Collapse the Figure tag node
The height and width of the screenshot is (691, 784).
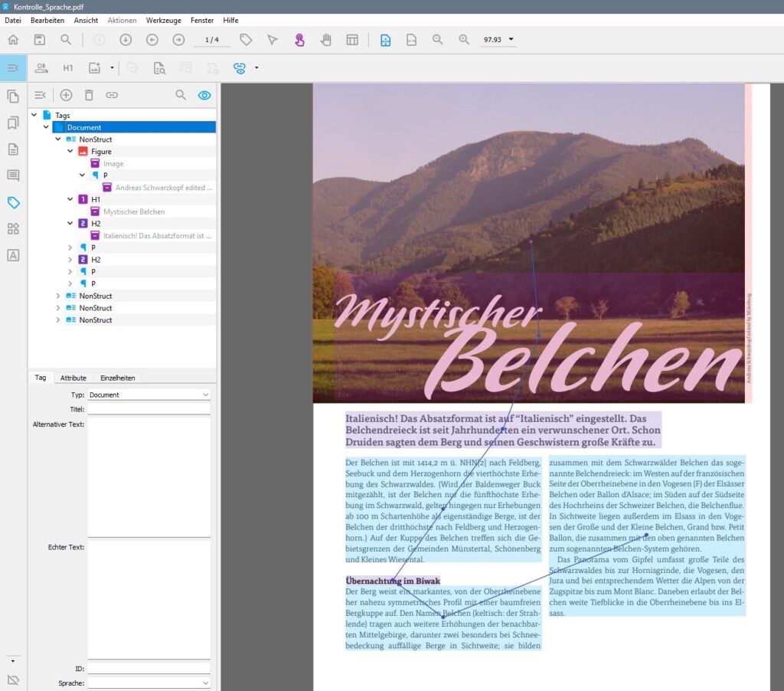(x=70, y=152)
